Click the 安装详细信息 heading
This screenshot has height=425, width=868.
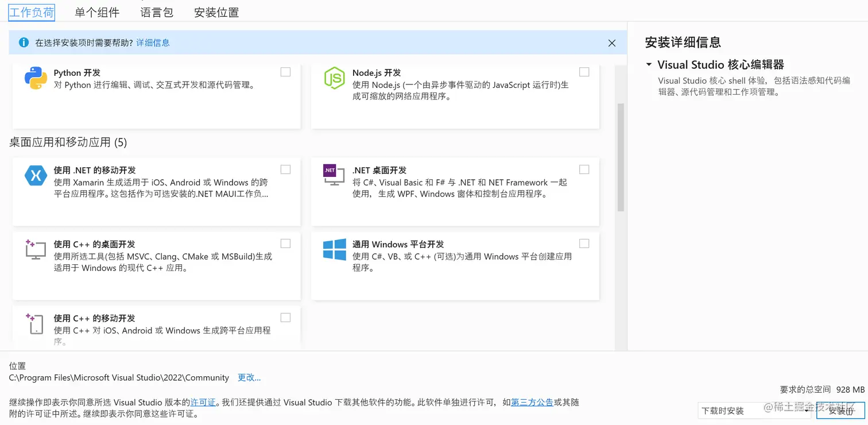pos(683,42)
